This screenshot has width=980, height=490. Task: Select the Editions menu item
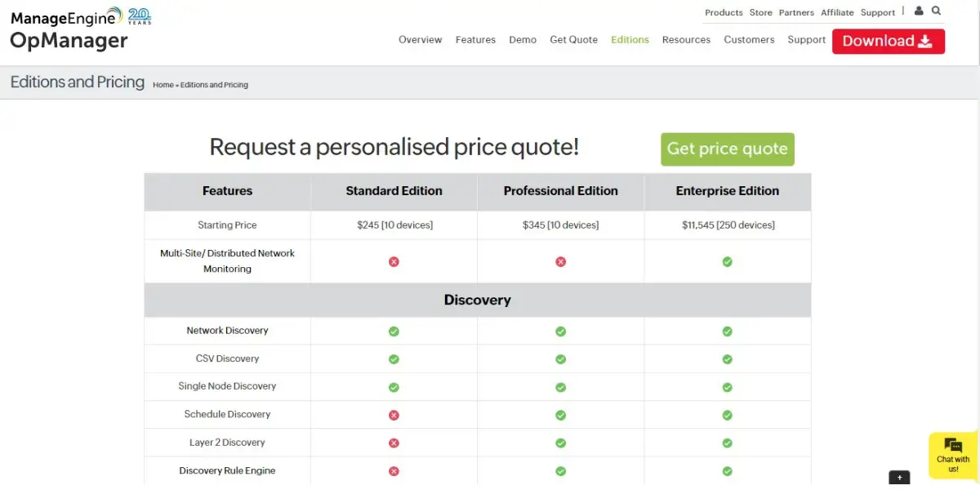pyautogui.click(x=630, y=40)
